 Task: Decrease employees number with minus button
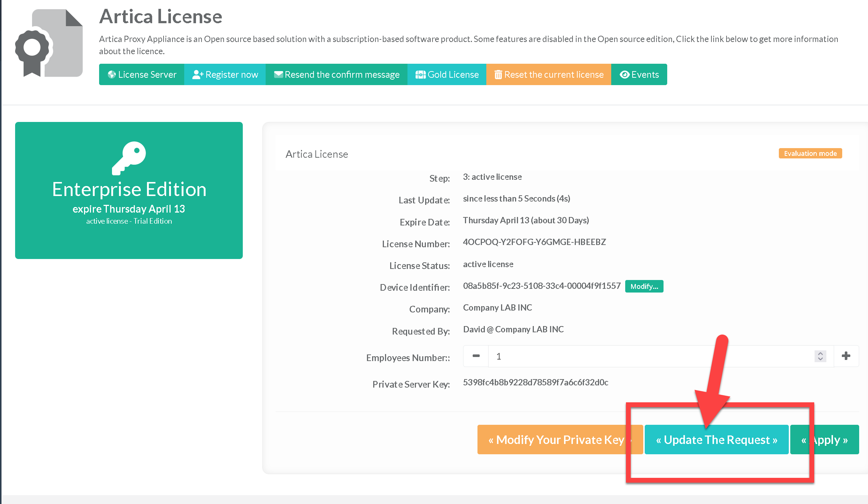476,356
